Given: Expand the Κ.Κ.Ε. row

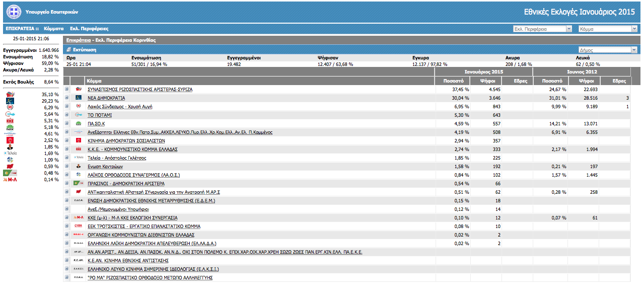Looking at the screenshot, I should click(66, 149).
